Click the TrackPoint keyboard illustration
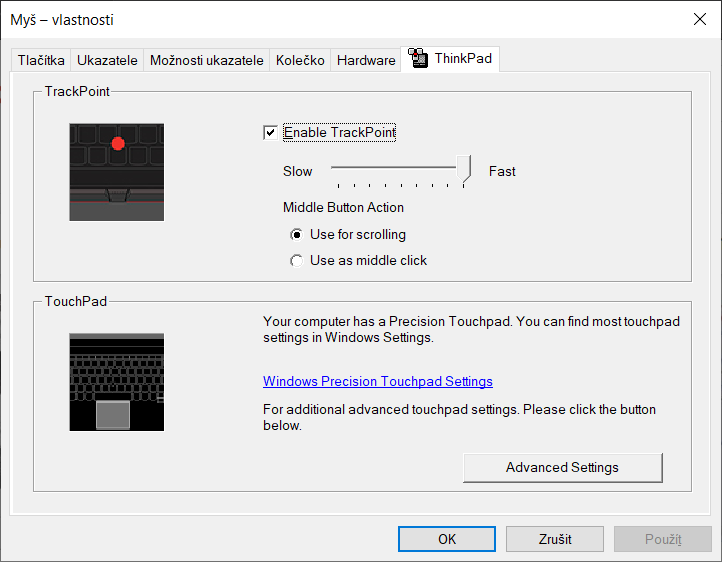 click(x=116, y=172)
